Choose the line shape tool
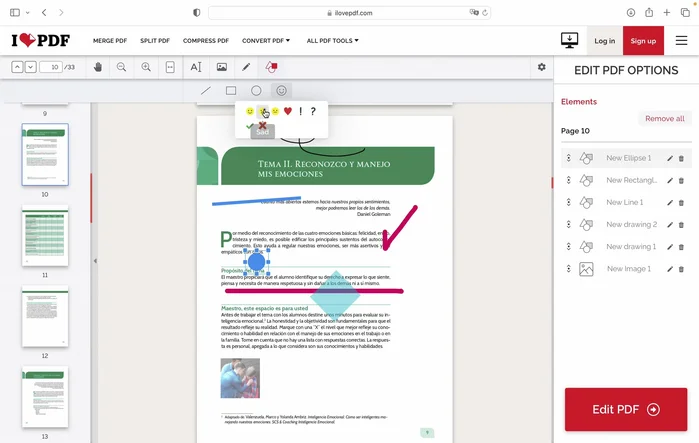 (206, 91)
